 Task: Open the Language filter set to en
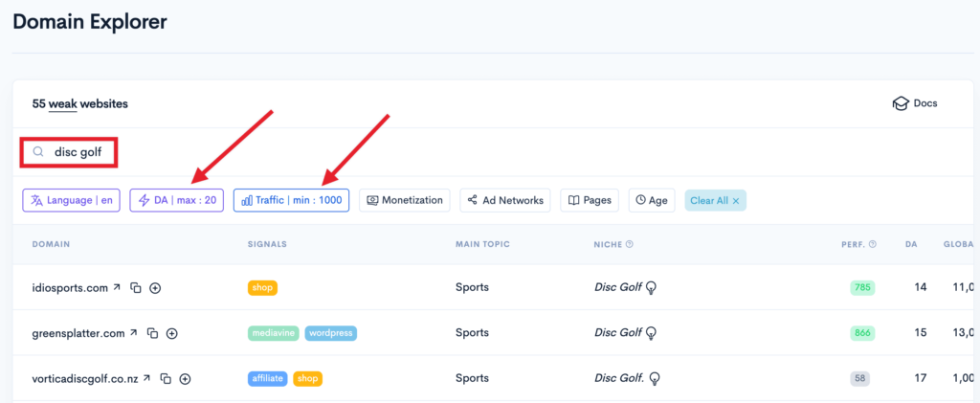click(x=72, y=200)
